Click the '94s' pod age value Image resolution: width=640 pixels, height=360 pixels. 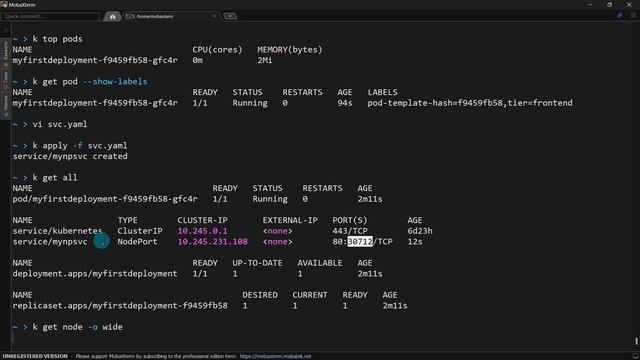[x=345, y=103]
